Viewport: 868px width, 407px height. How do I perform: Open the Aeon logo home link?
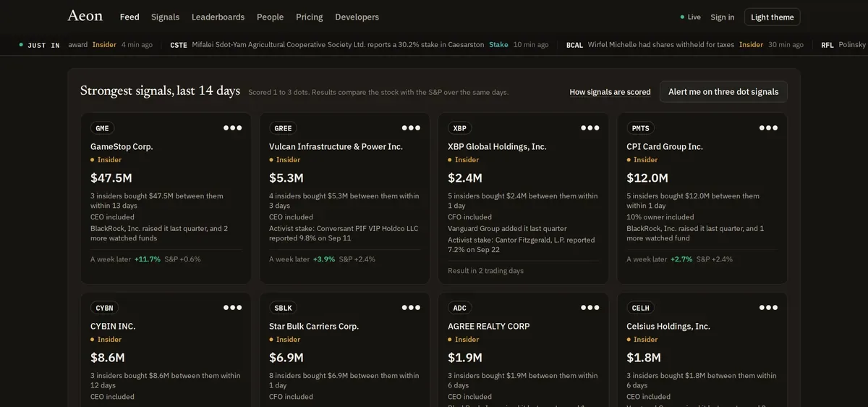click(x=85, y=16)
